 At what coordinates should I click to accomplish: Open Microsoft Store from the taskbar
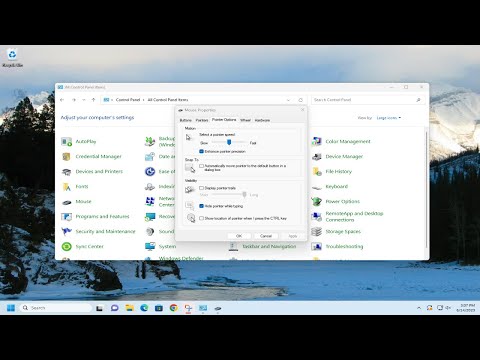159,308
